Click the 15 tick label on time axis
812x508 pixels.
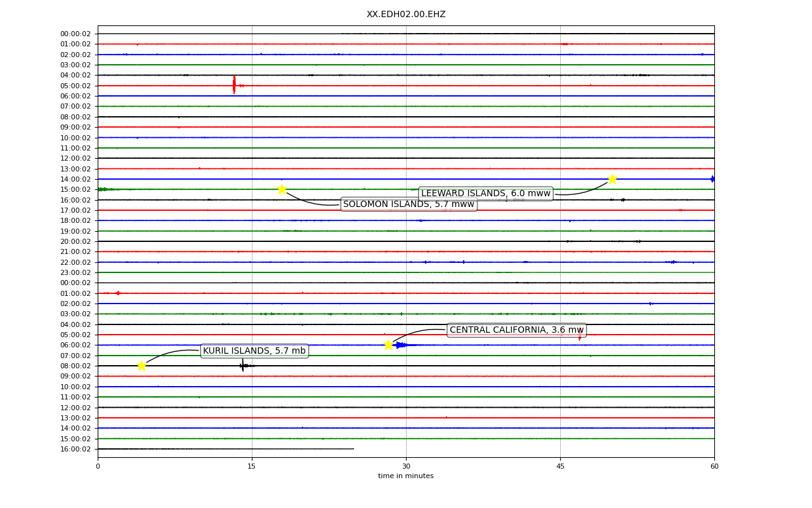click(x=252, y=467)
